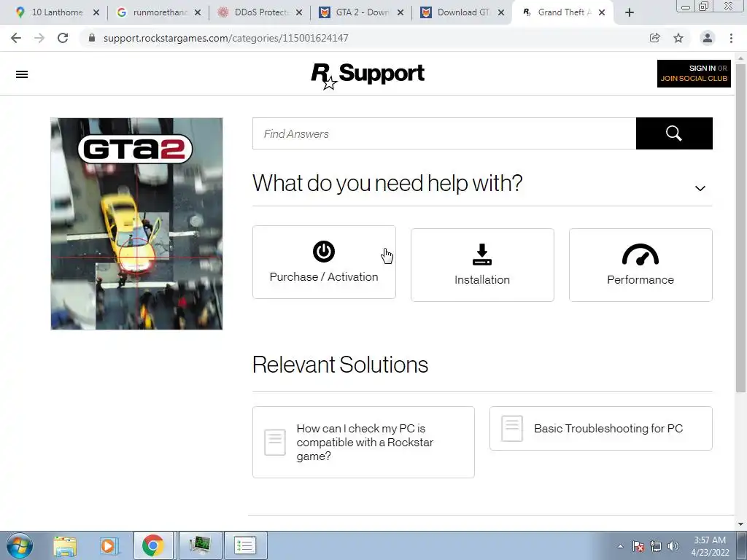Focus the Find Answers search field
The image size is (747, 560).
[444, 133]
